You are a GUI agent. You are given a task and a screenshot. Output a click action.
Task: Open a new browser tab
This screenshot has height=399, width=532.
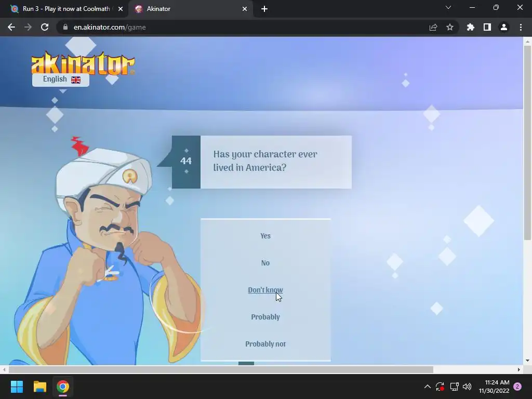point(264,9)
